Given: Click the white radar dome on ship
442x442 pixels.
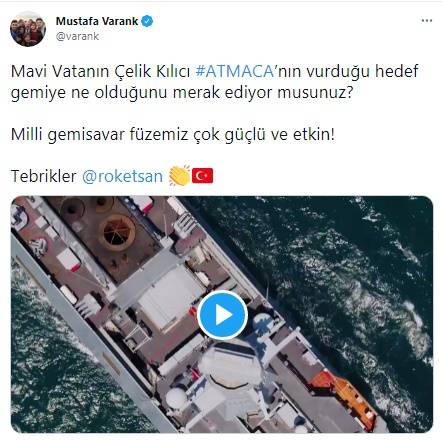Looking at the screenshot, I should tap(176, 398).
